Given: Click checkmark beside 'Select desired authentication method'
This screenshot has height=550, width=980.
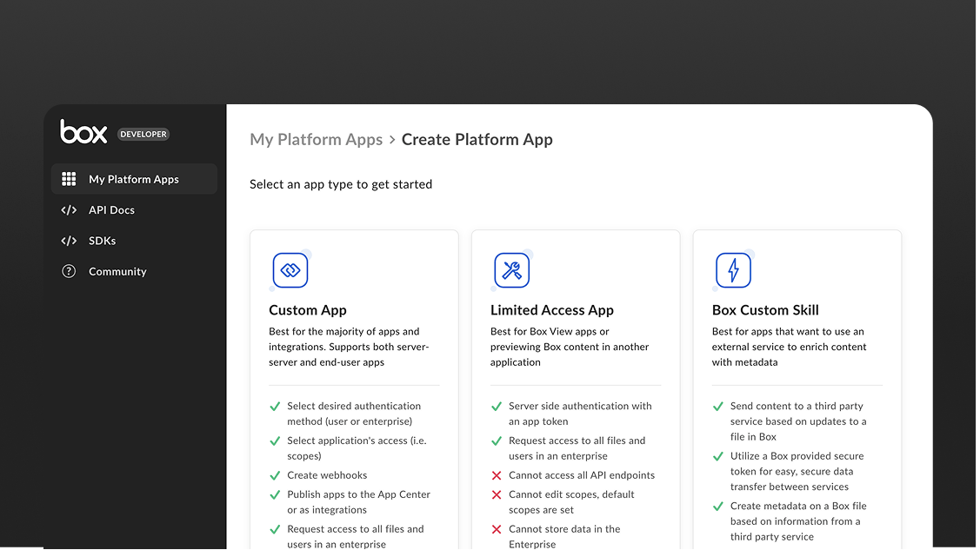Looking at the screenshot, I should coord(275,407).
